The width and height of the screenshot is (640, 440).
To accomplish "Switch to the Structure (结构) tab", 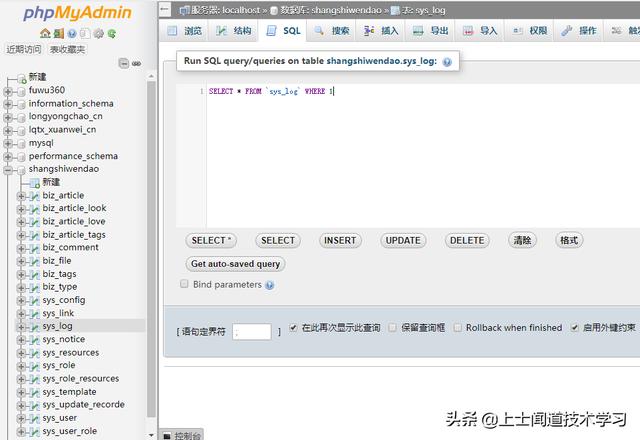I will 233,31.
